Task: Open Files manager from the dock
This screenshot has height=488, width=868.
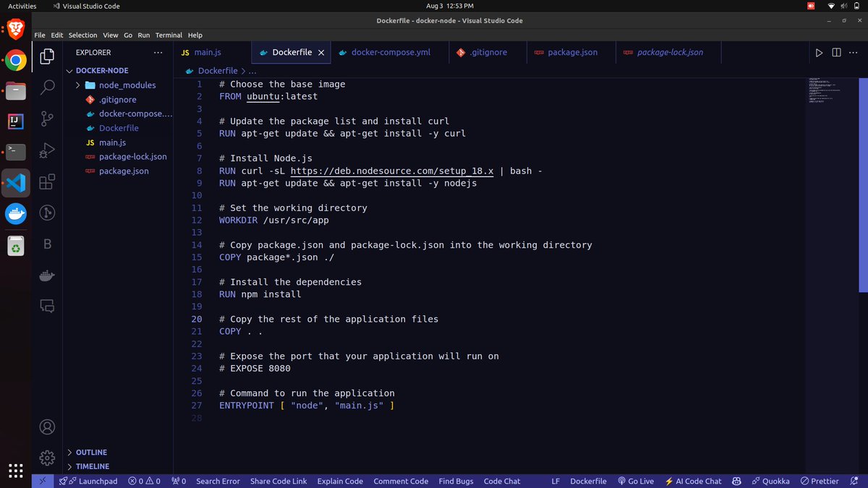Action: click(x=16, y=91)
